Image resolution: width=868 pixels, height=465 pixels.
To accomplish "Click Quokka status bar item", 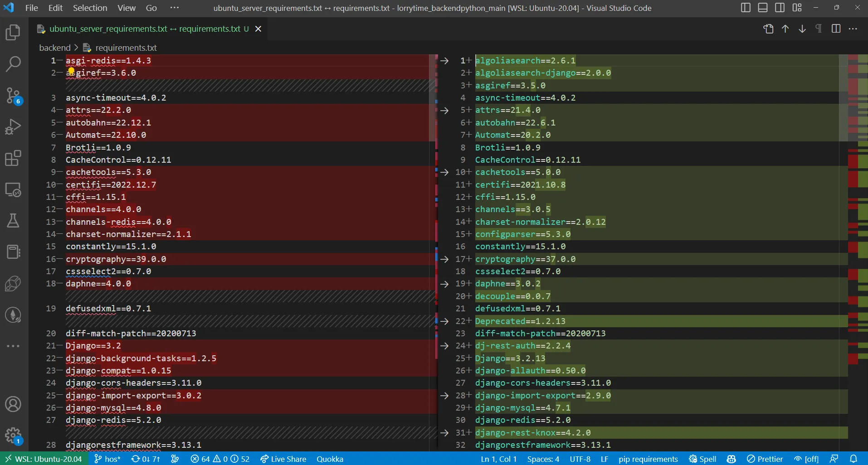I will pos(330,459).
